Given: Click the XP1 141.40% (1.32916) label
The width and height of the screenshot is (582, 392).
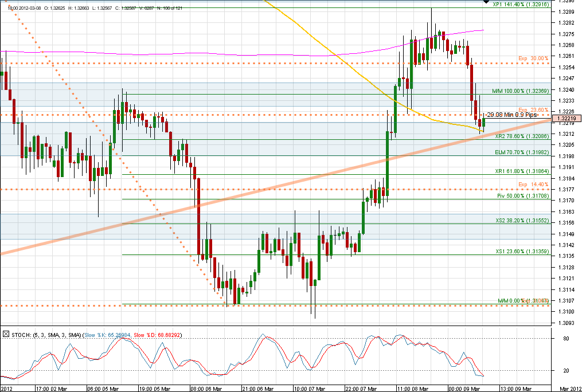Looking at the screenshot, I should click(x=521, y=5).
